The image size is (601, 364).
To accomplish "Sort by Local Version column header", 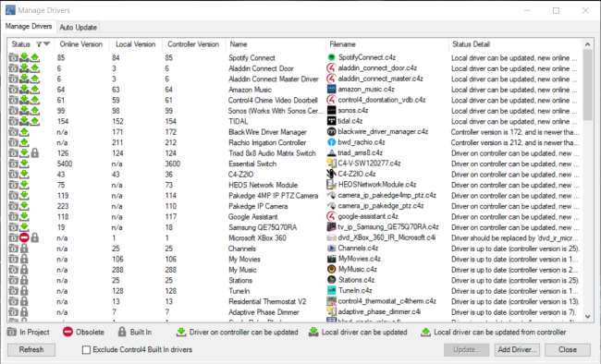I will click(x=136, y=44).
